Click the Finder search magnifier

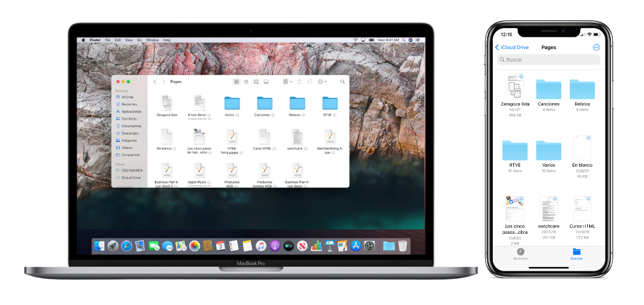(342, 82)
